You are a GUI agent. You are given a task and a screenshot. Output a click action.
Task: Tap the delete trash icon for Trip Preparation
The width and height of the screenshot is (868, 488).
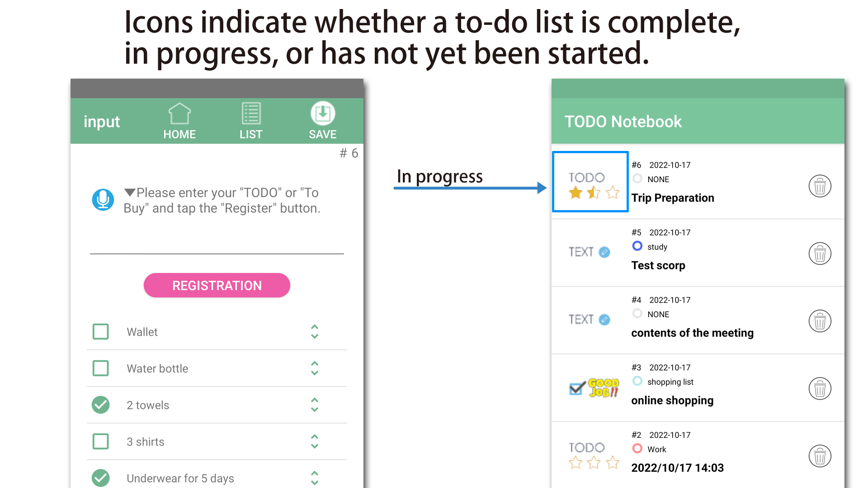pyautogui.click(x=819, y=185)
